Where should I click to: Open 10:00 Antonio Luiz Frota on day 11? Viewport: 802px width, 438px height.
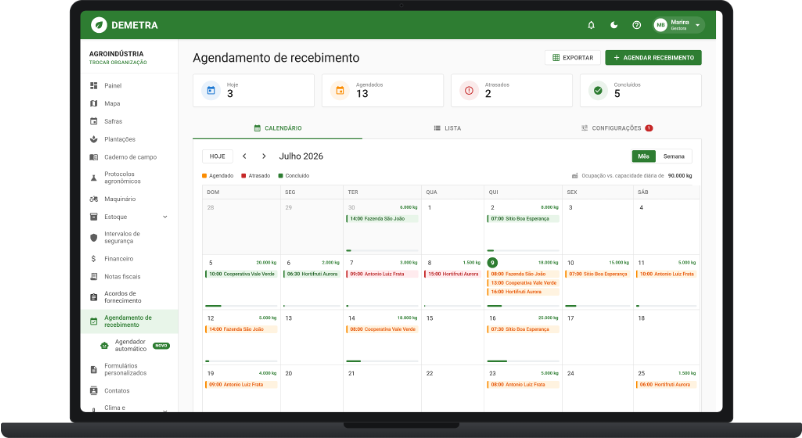point(666,274)
